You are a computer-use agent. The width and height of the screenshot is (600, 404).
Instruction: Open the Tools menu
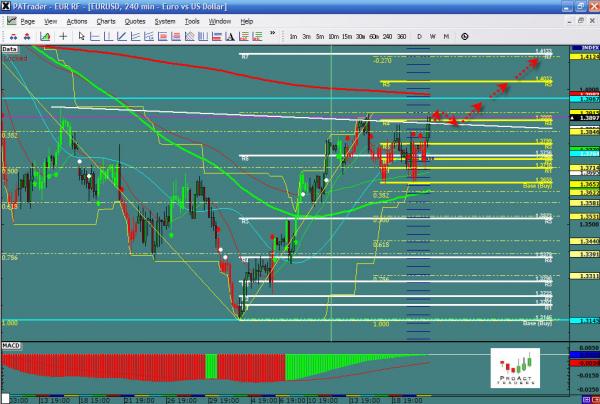(x=192, y=21)
